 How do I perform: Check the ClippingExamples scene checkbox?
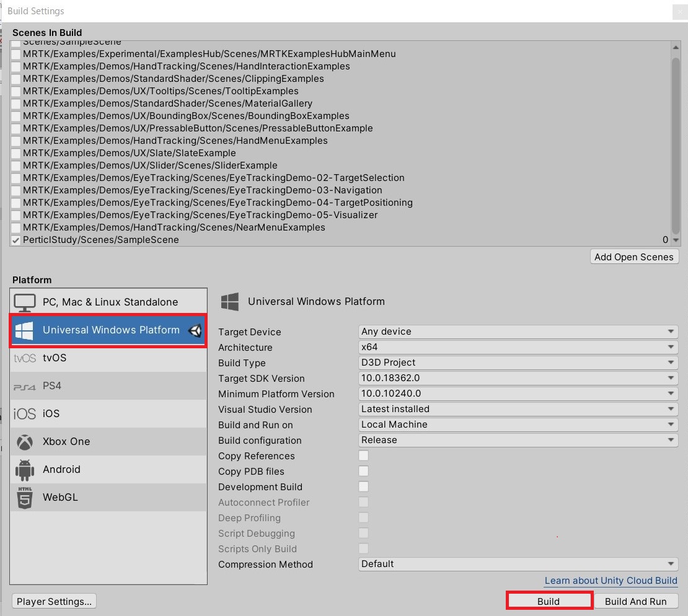(x=16, y=79)
